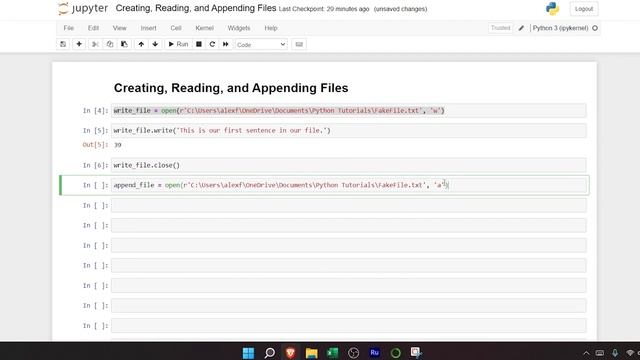Open Brave browser from the taskbar
The width and height of the screenshot is (640, 360).
[290, 353]
